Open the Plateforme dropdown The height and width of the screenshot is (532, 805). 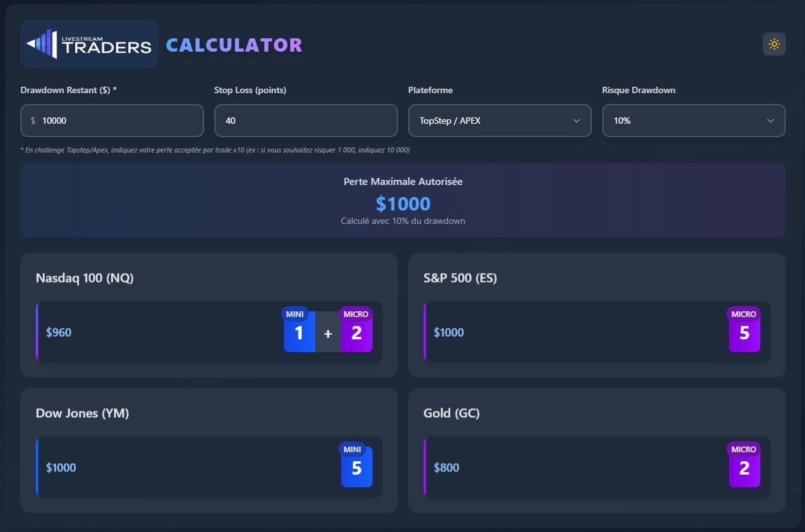pyautogui.click(x=499, y=120)
